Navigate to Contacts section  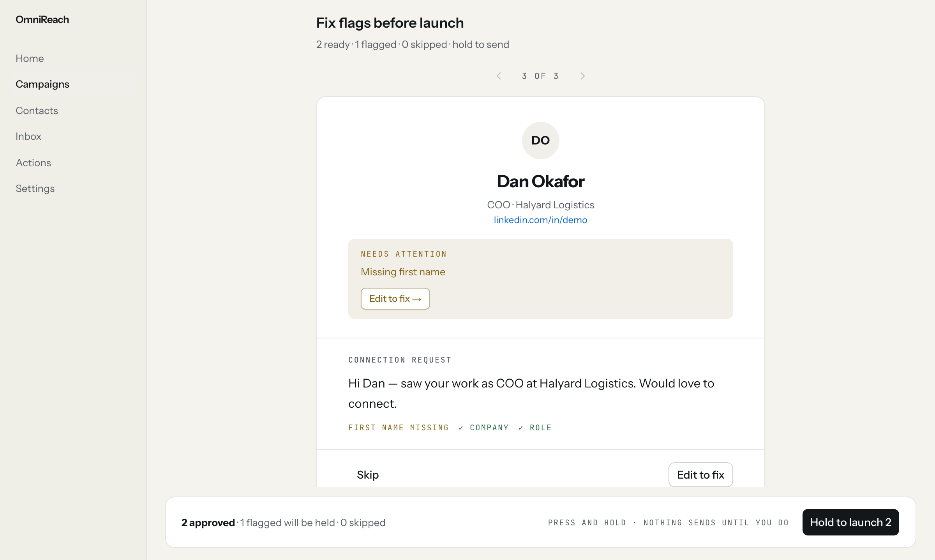tap(37, 111)
